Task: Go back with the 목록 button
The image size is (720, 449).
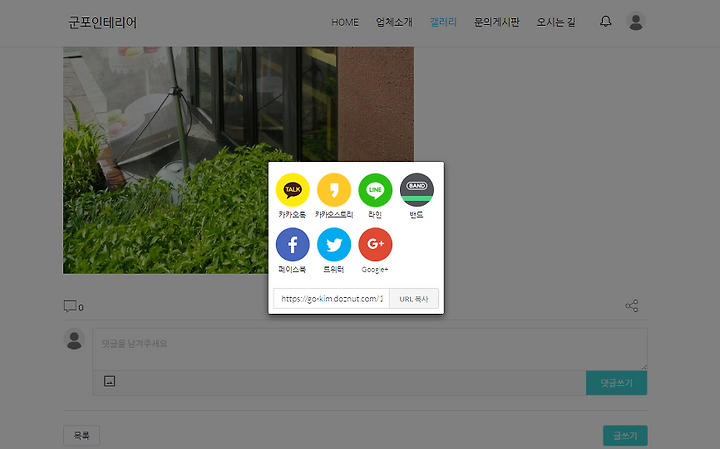Action: [x=81, y=435]
